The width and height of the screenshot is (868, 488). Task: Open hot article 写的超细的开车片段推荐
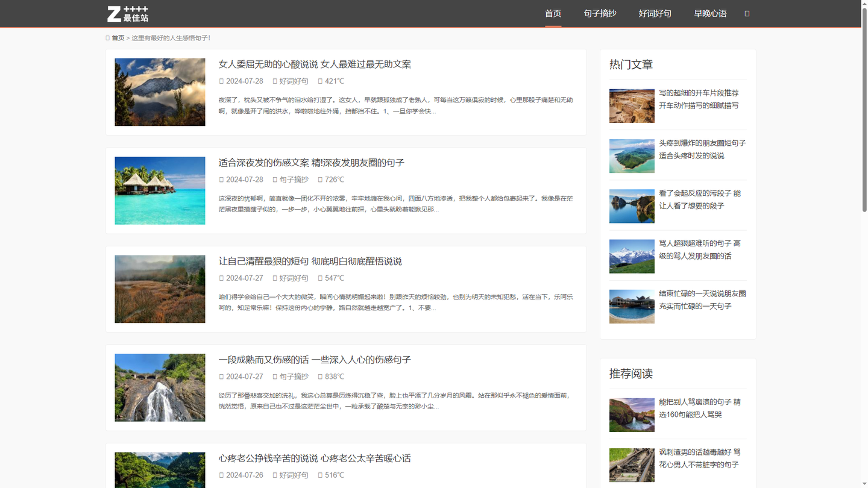(699, 99)
